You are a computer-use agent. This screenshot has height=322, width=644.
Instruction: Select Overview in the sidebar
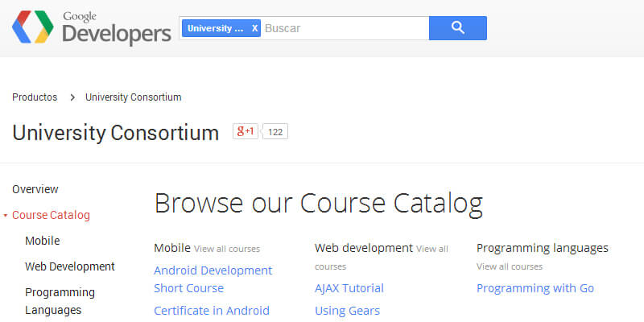coord(35,189)
